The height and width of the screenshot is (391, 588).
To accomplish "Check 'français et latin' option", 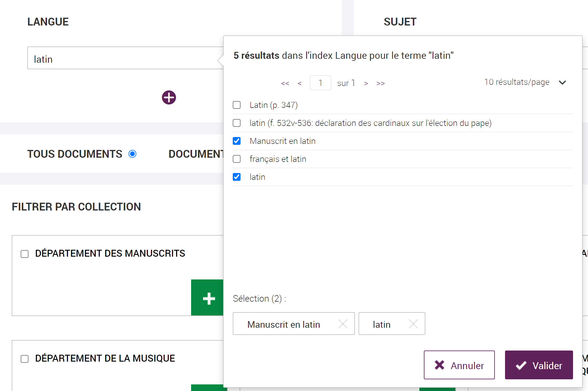I will coord(237,159).
